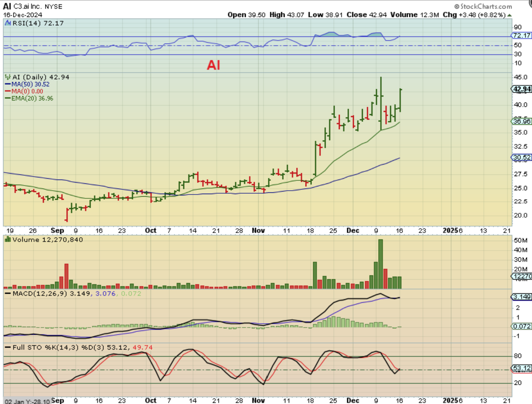
Task: Click the AI (Daily) 42.94 legend text
Action: pos(41,77)
